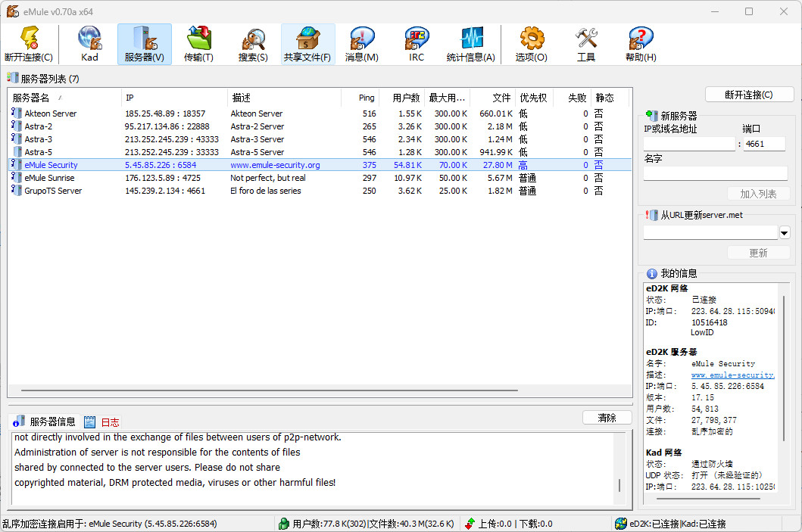802x532 pixels.
Task: Sort by user count (用户数) column header
Action: pos(401,98)
